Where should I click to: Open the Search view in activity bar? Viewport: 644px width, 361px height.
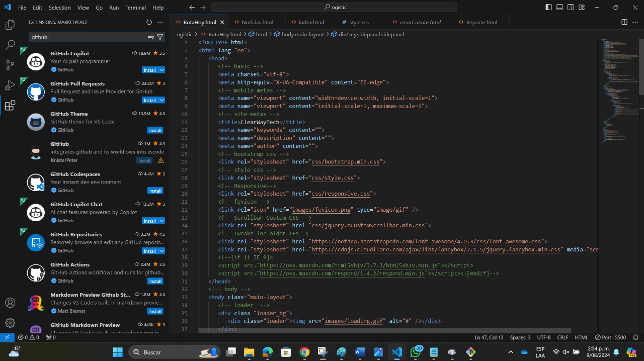pos(10,45)
